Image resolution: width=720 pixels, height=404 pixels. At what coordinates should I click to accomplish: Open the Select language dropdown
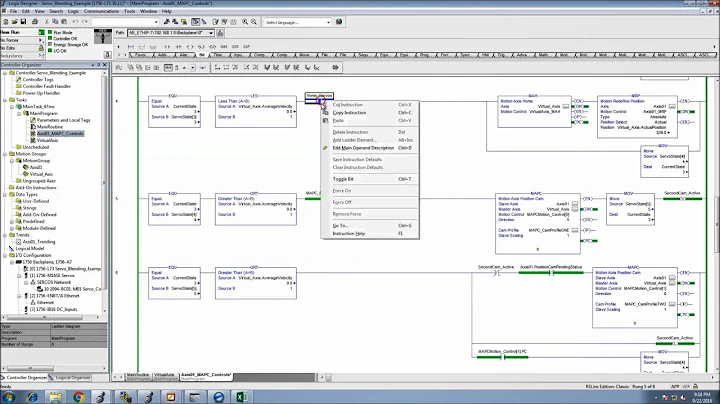(328, 22)
